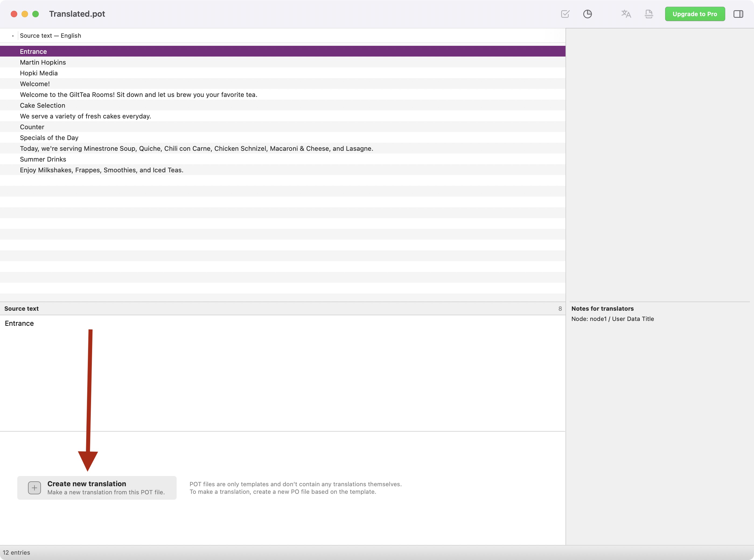This screenshot has width=754, height=560.
Task: Click the Pre-translate language icon
Action: click(x=626, y=14)
